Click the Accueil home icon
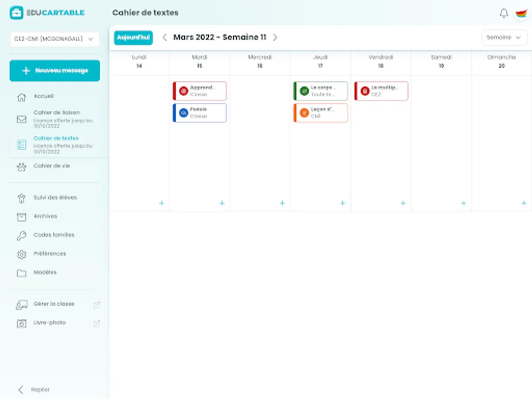Screen dimensions: 532x399 tap(21, 97)
